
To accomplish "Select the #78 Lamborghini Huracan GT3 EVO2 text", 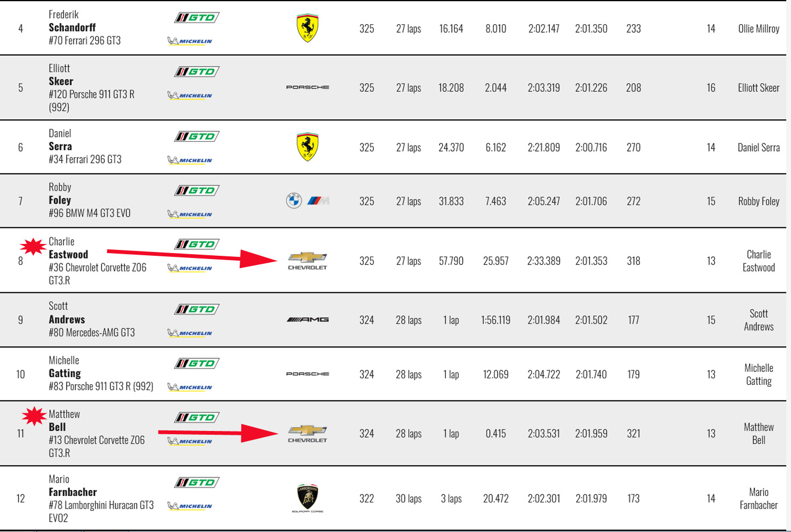I will coord(101,512).
